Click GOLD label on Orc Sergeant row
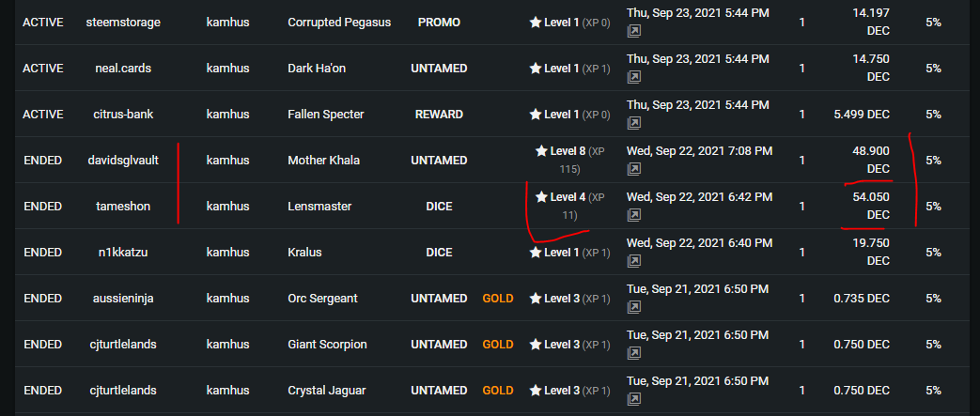The width and height of the screenshot is (980, 416). (x=497, y=299)
